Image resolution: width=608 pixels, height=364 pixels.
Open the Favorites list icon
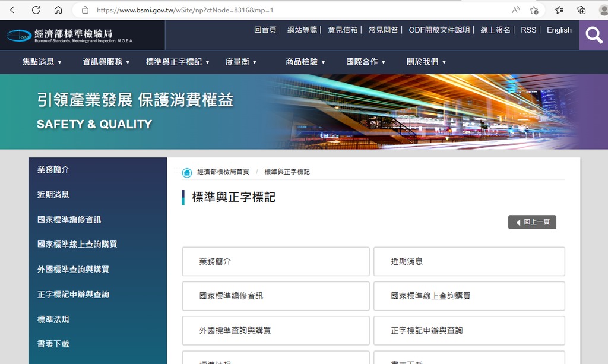559,10
